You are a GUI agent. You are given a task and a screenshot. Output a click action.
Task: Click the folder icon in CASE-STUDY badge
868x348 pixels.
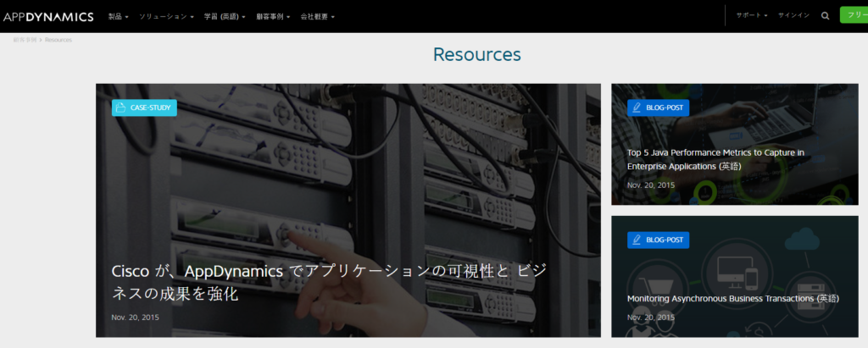point(120,108)
